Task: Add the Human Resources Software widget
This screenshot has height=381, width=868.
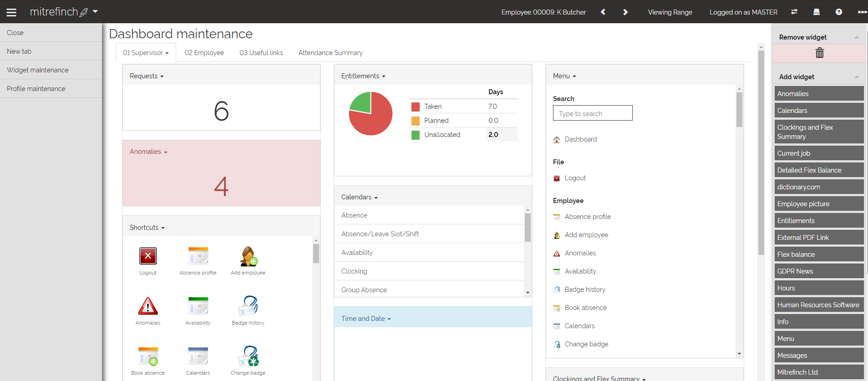Action: pos(819,305)
